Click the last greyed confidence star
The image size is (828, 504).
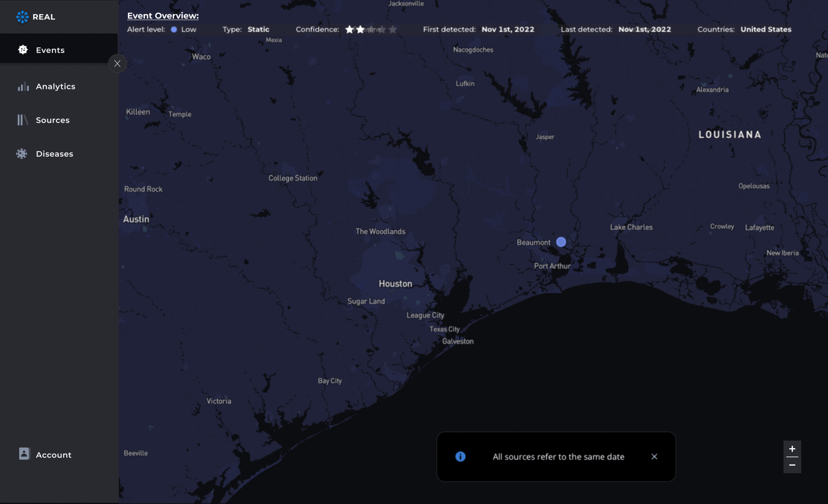393,29
